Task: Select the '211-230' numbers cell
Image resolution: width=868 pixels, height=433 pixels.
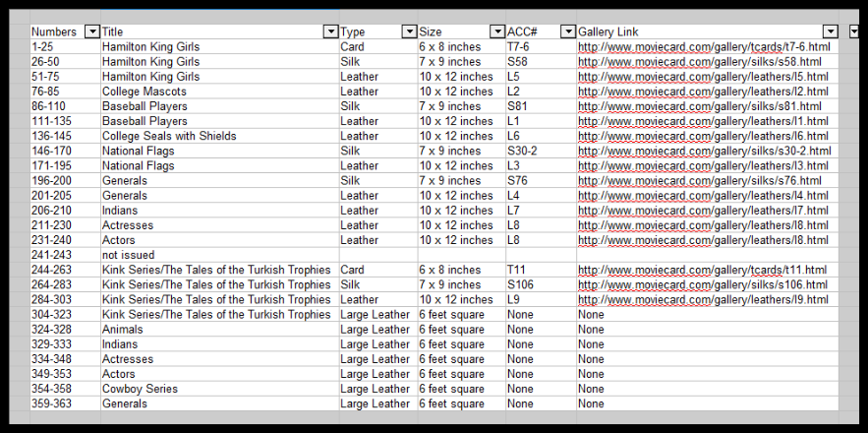Action: tap(65, 225)
